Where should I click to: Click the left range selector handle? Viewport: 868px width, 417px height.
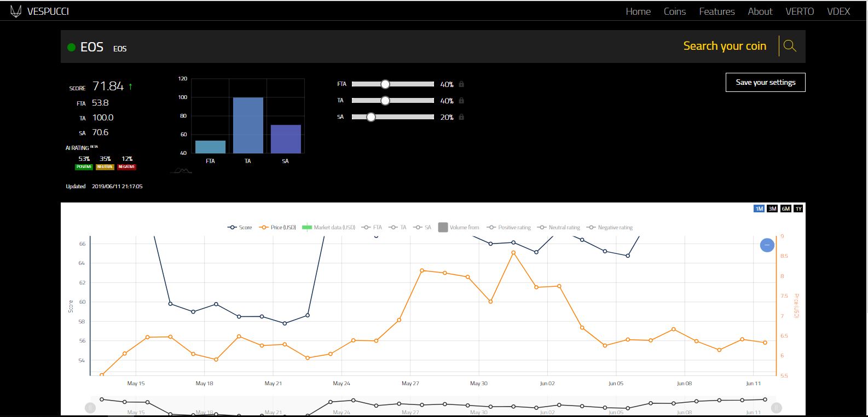point(90,407)
